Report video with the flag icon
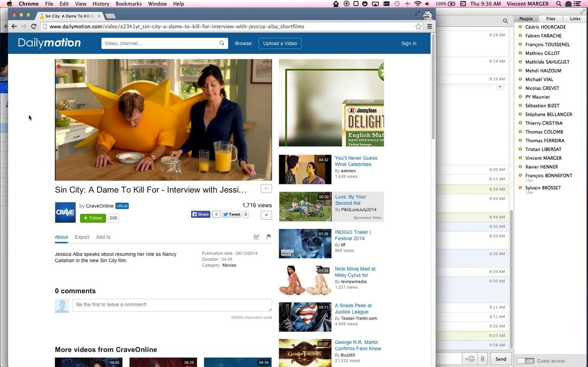The image size is (588, 367). tap(269, 237)
